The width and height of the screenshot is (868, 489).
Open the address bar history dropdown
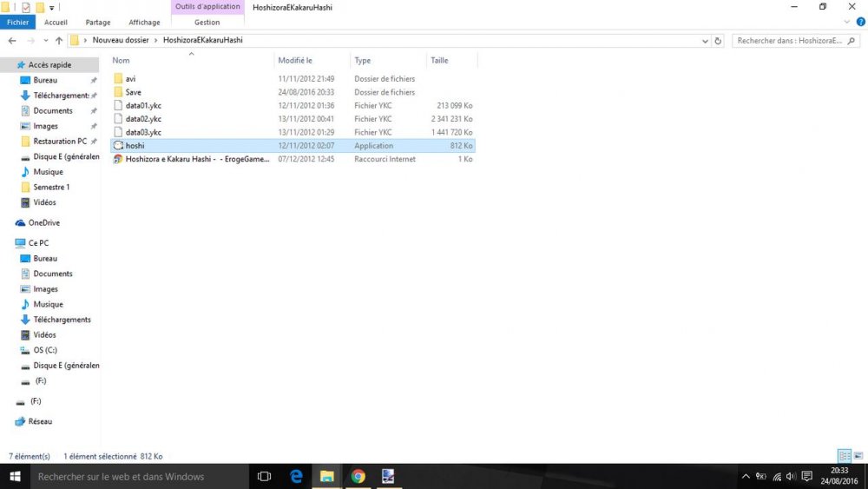(704, 41)
